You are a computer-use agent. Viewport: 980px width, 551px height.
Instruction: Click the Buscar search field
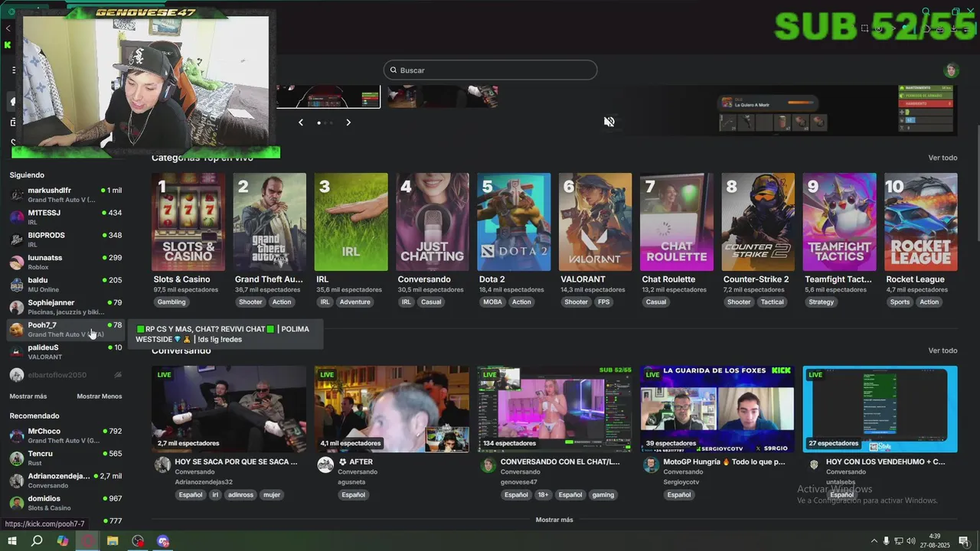(x=490, y=70)
